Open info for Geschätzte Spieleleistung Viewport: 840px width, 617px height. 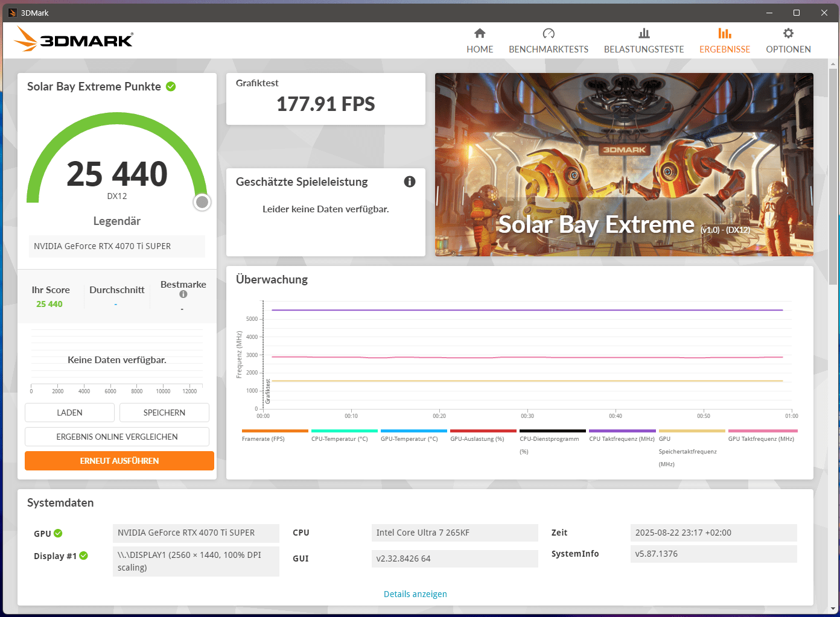410,182
